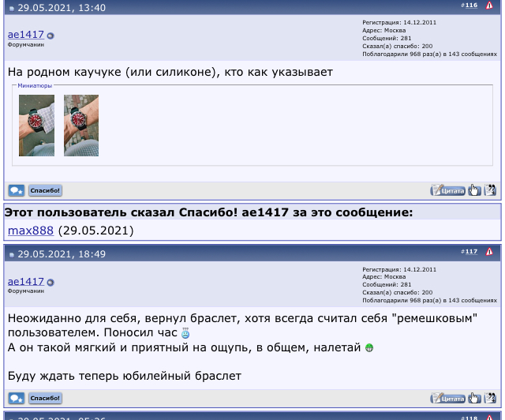Open the #117 post permalink
Viewport: 505px width, 420px height.
click(x=471, y=252)
